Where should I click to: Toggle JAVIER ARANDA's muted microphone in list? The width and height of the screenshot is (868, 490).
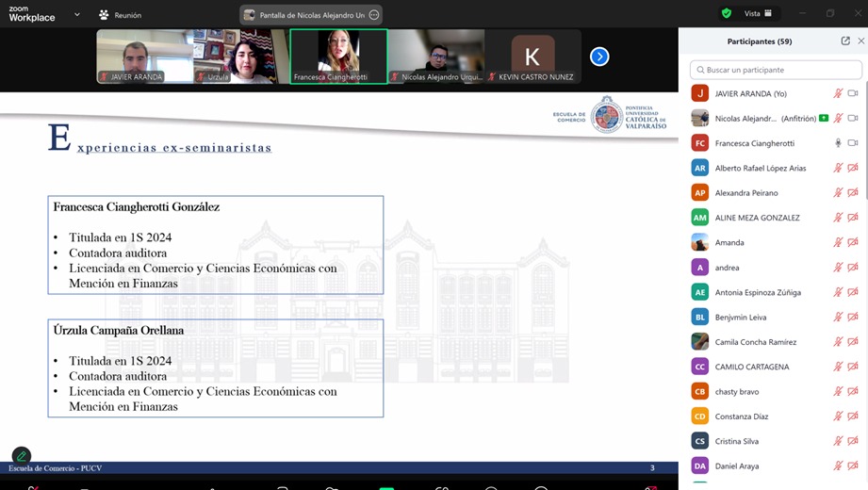(x=838, y=93)
